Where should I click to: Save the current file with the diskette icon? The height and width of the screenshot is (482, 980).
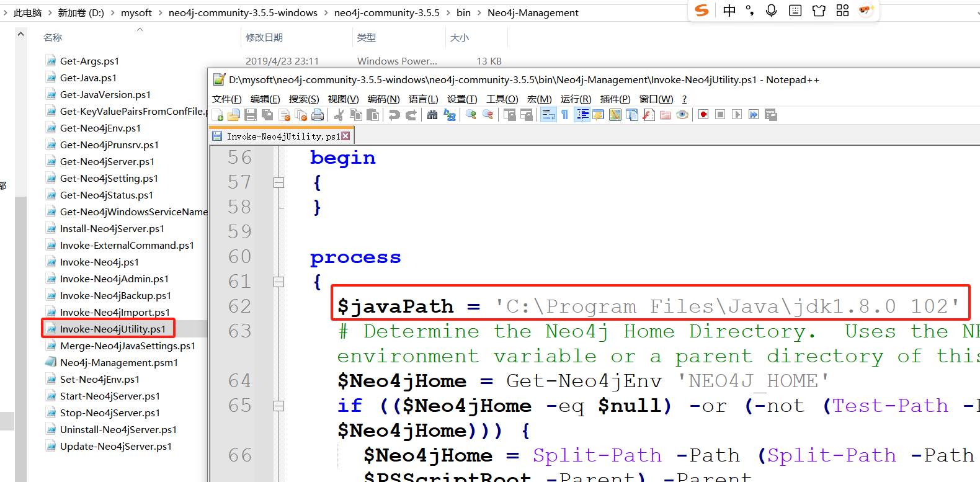click(250, 115)
